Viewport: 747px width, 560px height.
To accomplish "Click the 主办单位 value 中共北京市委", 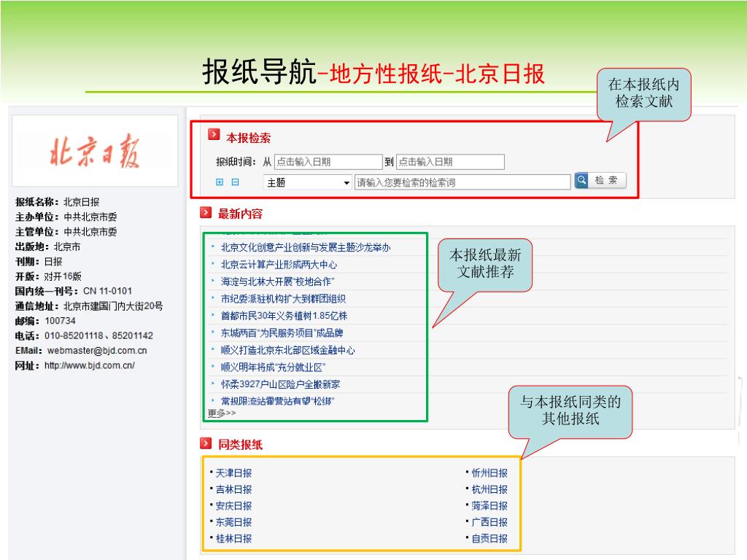I will pos(90,217).
